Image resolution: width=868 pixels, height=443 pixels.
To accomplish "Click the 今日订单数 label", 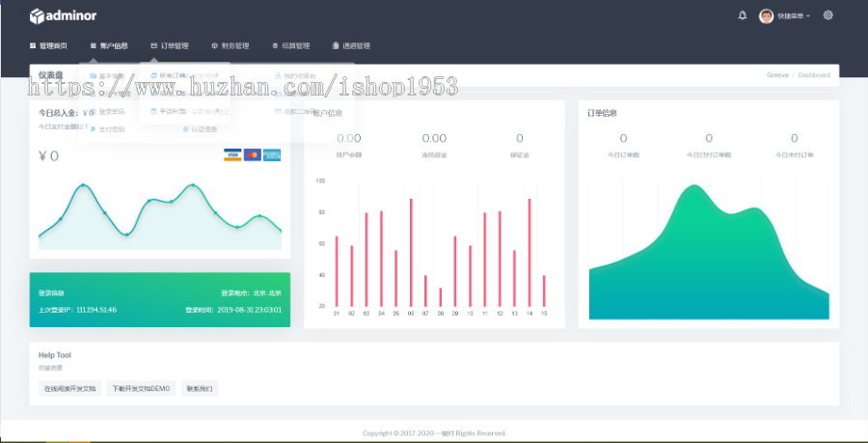I will tap(624, 155).
